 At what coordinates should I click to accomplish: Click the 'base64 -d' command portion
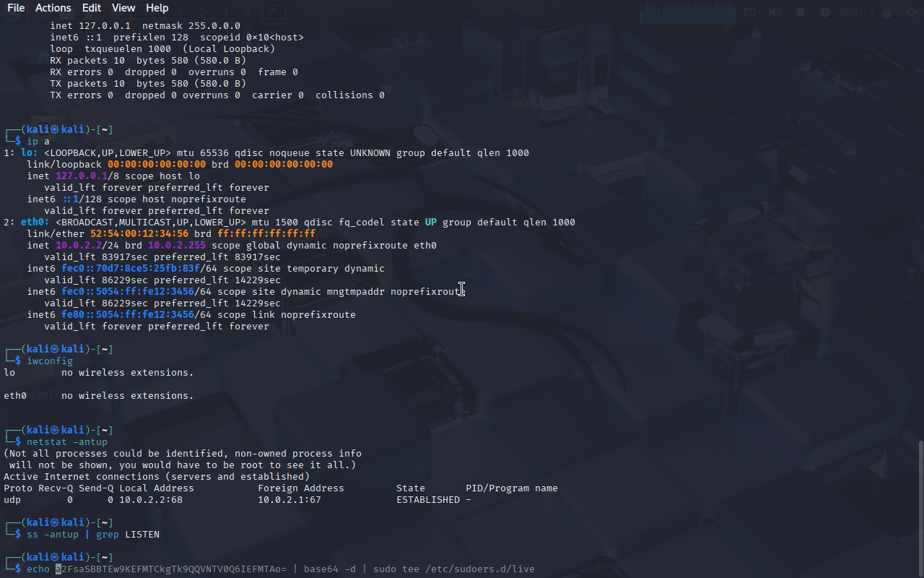330,569
